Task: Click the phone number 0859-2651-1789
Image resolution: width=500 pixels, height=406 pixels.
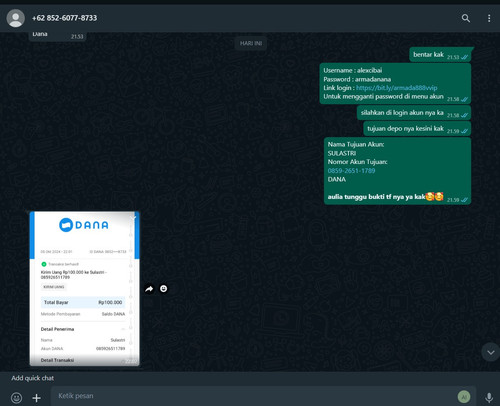Action: coord(351,171)
